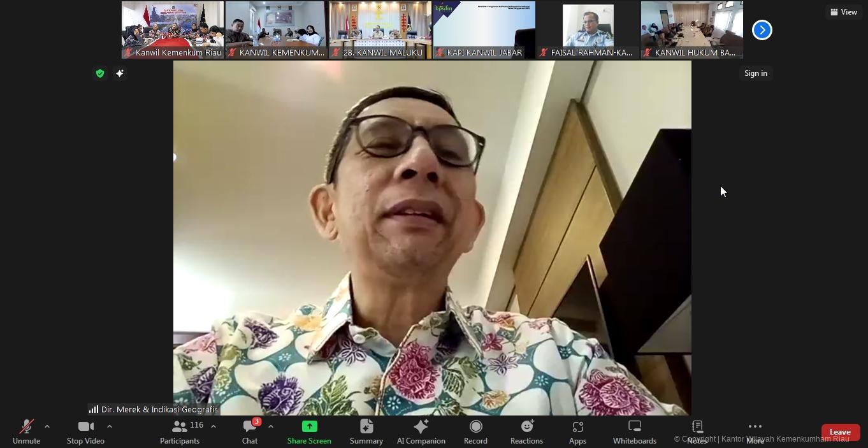The width and height of the screenshot is (868, 448).
Task: Show next page of participant thumbnails
Action: click(762, 30)
